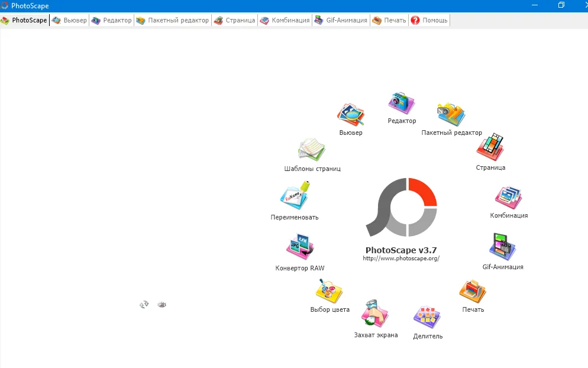This screenshot has width=588, height=368.
Task: Click the circular arrows refresh icon
Action: [x=144, y=305]
